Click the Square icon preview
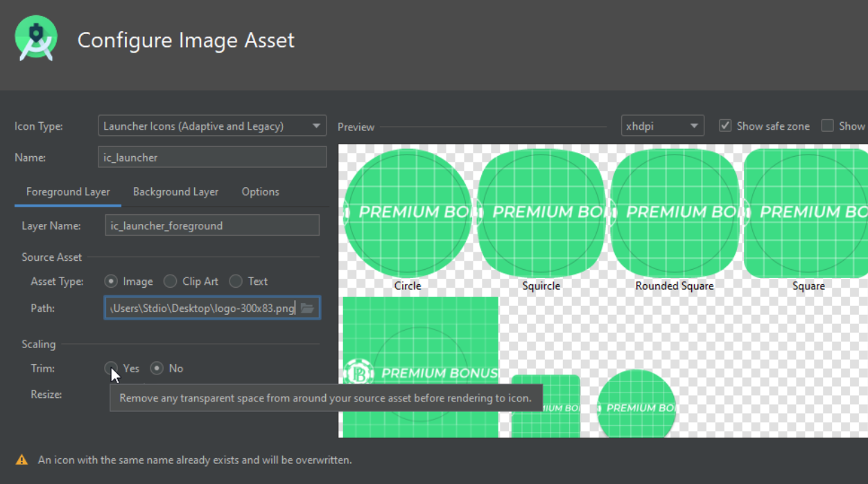Screen dimensions: 868x484 [x=806, y=211]
